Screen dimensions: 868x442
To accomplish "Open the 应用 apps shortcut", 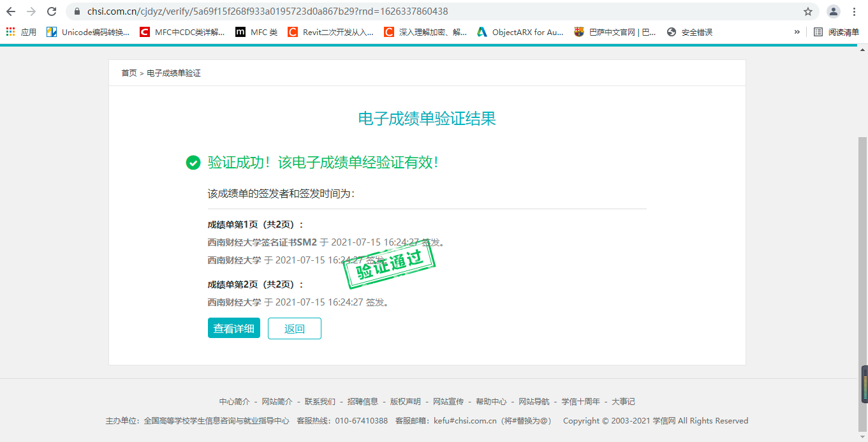I will [x=21, y=32].
